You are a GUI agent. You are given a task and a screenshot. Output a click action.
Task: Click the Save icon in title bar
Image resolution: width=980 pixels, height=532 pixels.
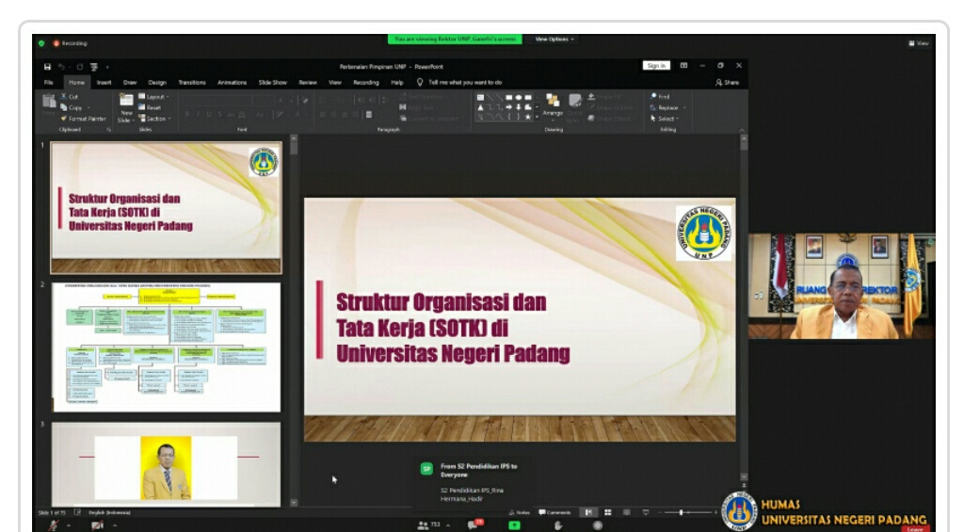pos(48,66)
